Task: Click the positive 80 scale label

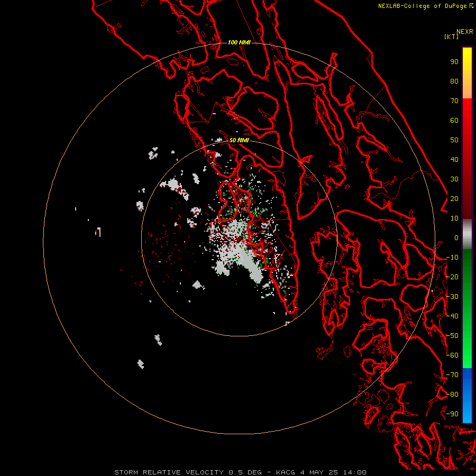Action: (x=454, y=81)
